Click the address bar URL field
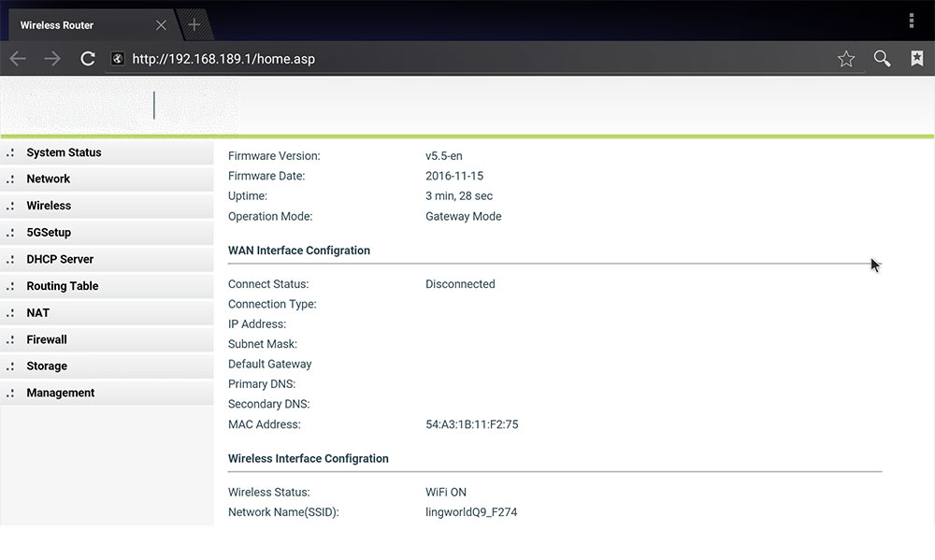Screen dimensions: 935x560 pyautogui.click(x=467, y=59)
